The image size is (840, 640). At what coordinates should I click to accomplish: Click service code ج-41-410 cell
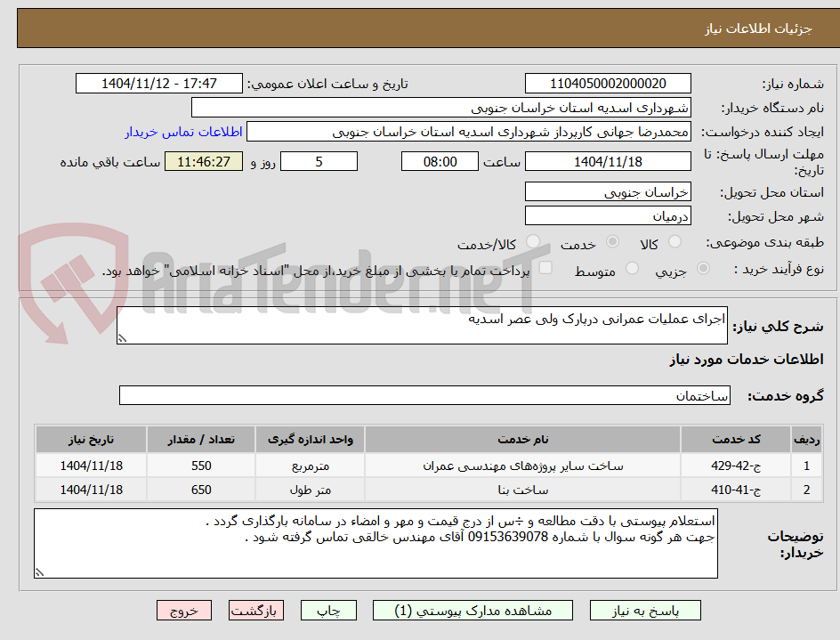pos(736,490)
